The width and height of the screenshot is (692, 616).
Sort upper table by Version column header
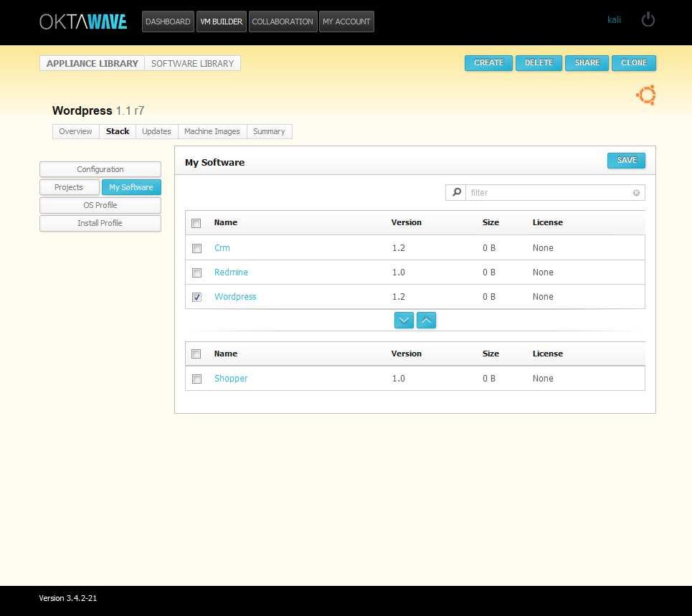tap(406, 222)
